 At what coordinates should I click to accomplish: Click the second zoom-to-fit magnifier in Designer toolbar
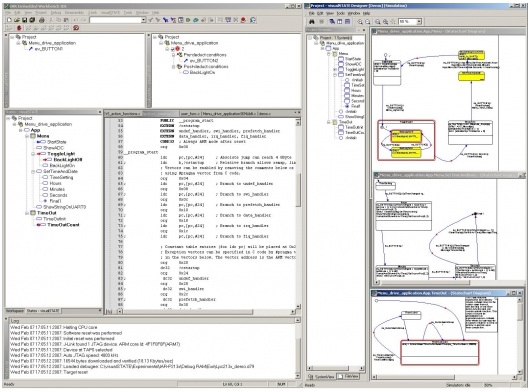[x=385, y=22]
